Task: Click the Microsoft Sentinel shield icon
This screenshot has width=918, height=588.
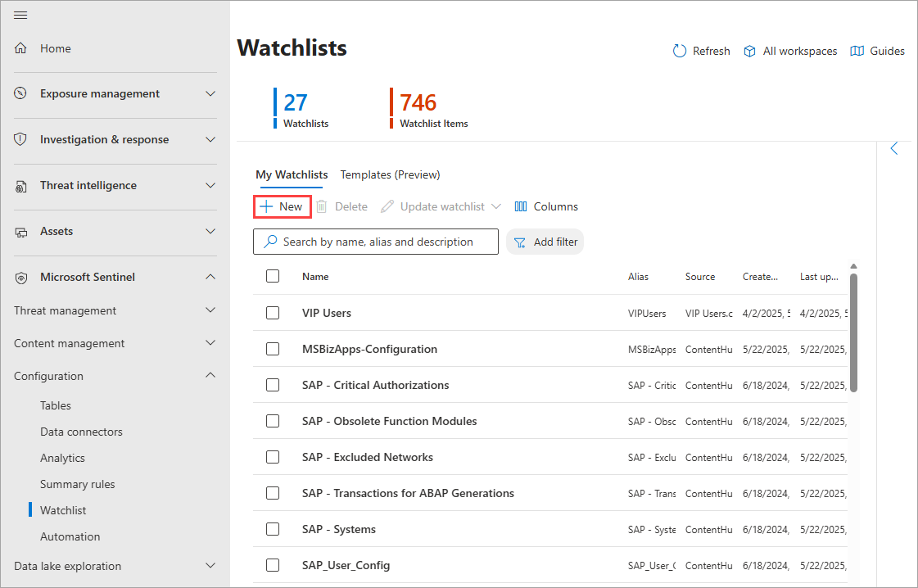Action: [x=20, y=278]
